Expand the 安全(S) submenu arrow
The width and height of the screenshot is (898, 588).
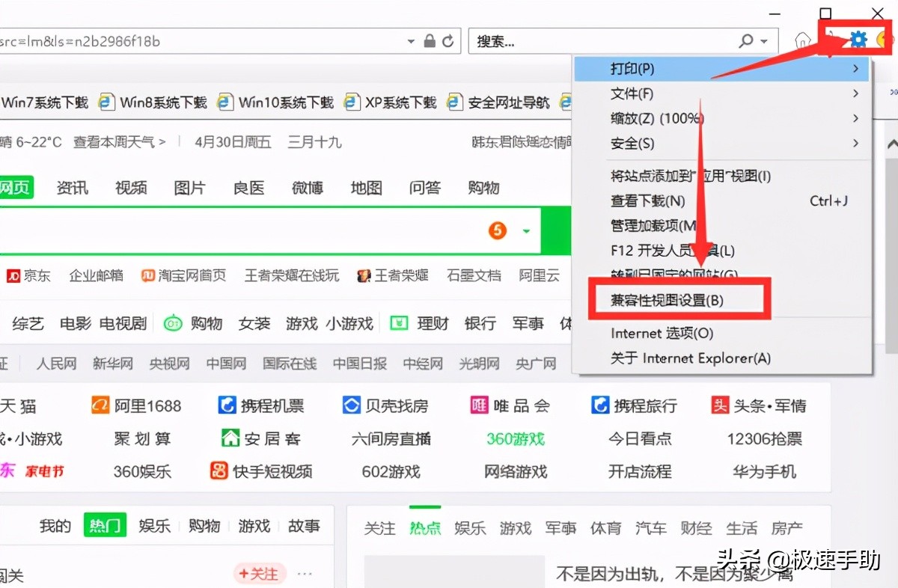pyautogui.click(x=855, y=143)
